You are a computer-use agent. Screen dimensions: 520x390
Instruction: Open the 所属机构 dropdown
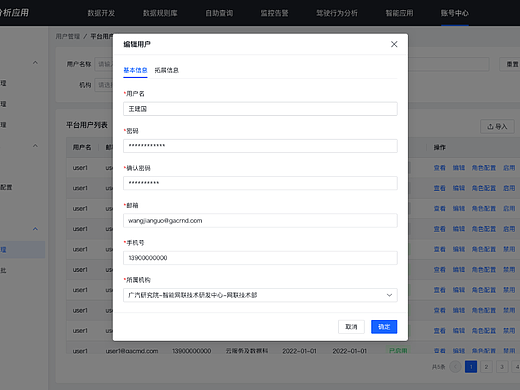[260, 295]
